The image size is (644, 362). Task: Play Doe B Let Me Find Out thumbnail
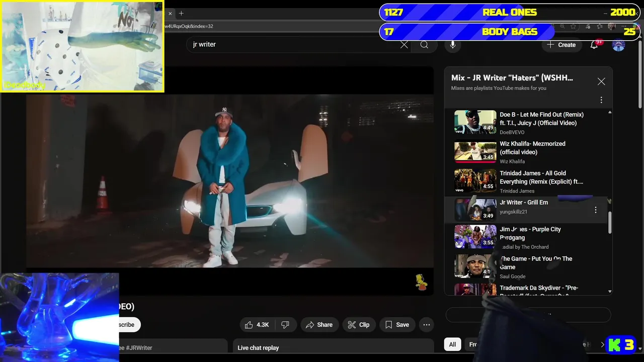(475, 122)
